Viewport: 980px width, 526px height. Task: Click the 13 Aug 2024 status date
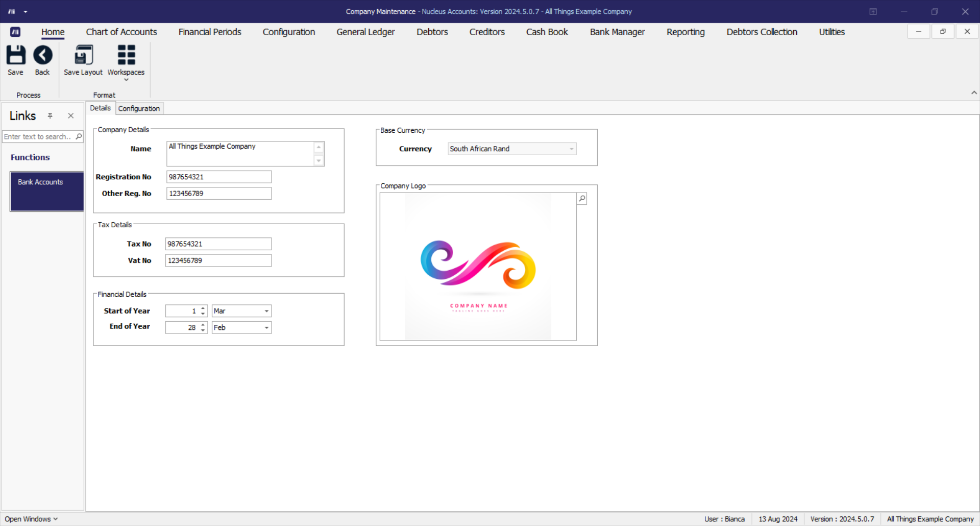coord(778,519)
